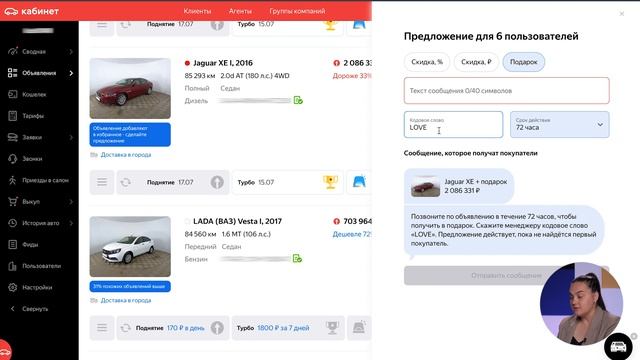The height and width of the screenshot is (360, 640).
Task: Click LADA Vesta grey trophy icon
Action: [x=333, y=328]
